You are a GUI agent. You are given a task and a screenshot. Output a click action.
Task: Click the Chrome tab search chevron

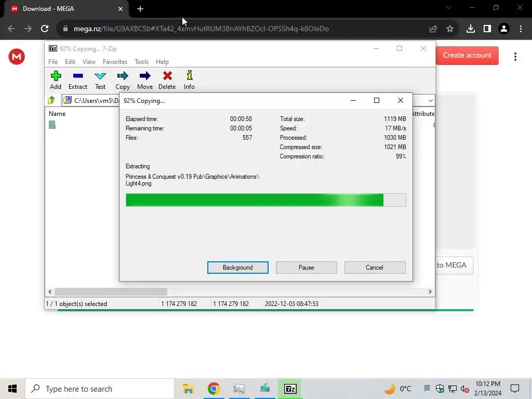click(x=448, y=7)
